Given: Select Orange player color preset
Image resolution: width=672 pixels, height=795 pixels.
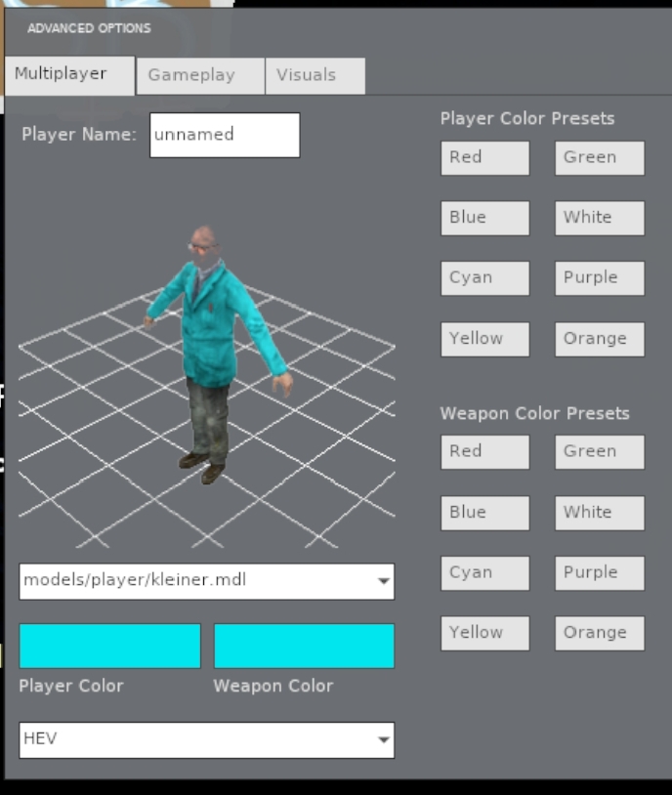Looking at the screenshot, I should 599,340.
